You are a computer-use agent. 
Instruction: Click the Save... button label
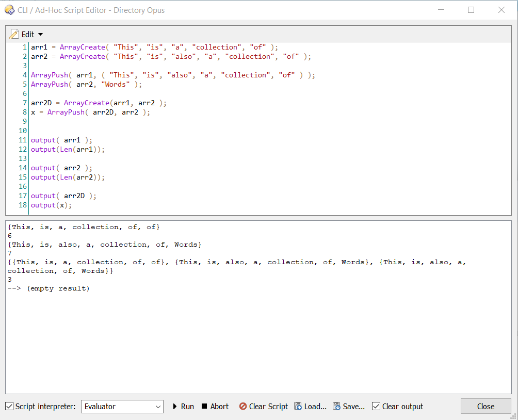(x=354, y=407)
